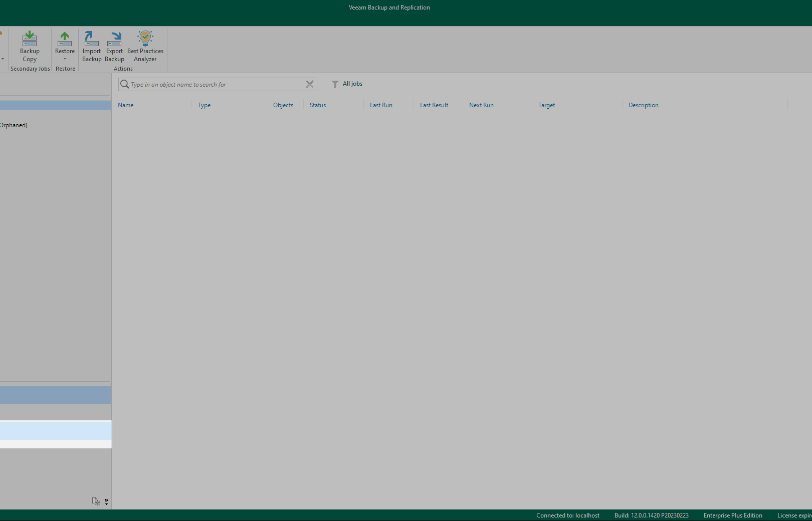
Task: Sort jobs by the Name column
Action: [x=126, y=105]
